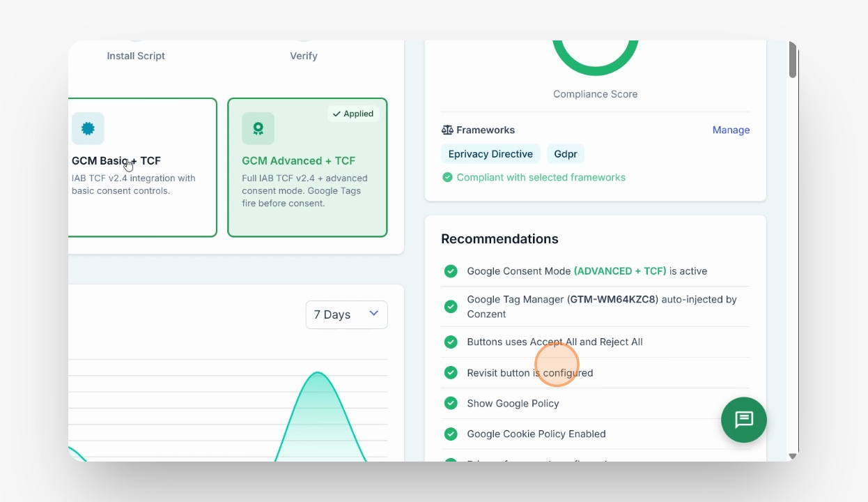
Task: Click the Applied status badge
Action: [353, 114]
